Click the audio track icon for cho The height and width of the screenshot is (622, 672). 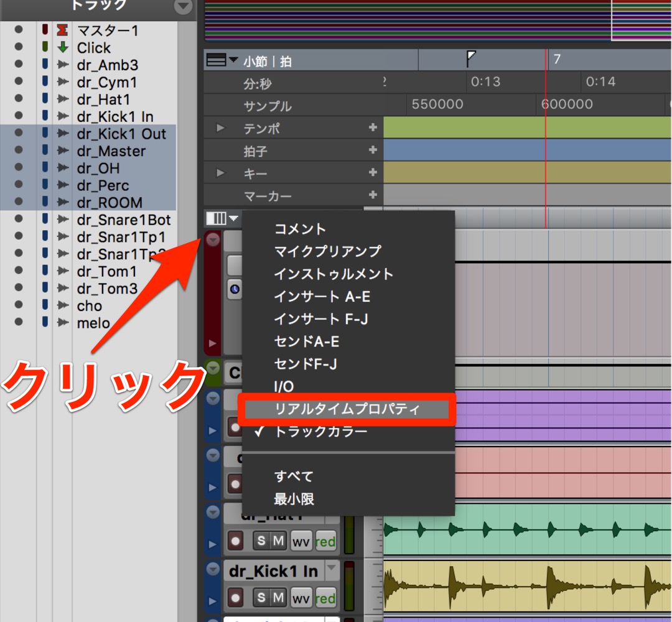coord(63,305)
